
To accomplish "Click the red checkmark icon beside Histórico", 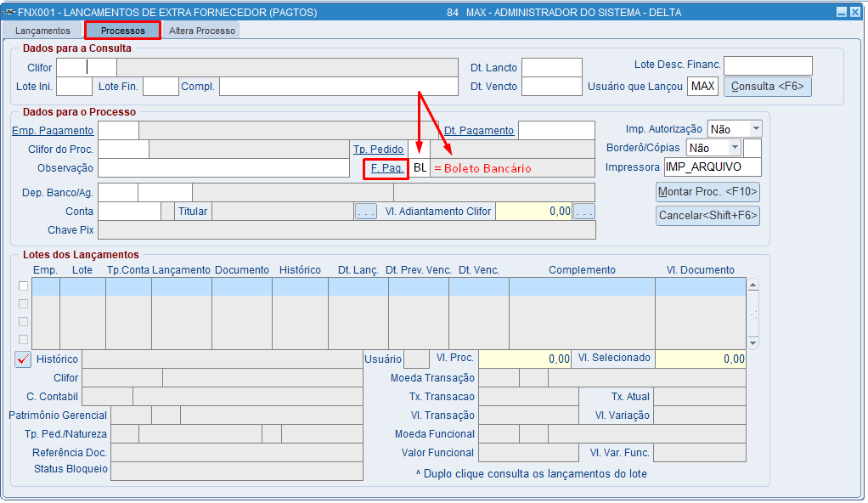I will (23, 359).
